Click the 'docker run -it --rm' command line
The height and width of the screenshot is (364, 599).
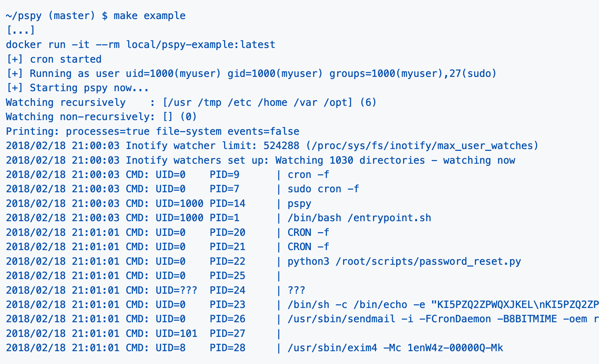click(x=141, y=45)
